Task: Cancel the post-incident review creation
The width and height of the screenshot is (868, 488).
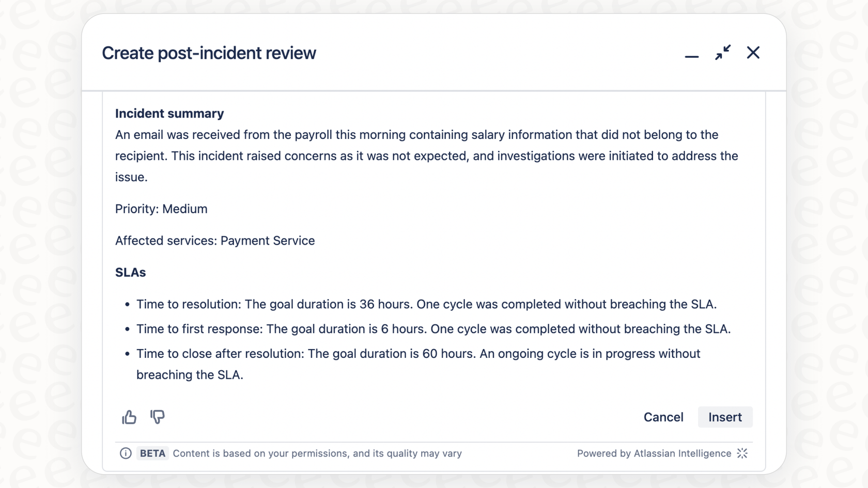Action: coord(663,417)
